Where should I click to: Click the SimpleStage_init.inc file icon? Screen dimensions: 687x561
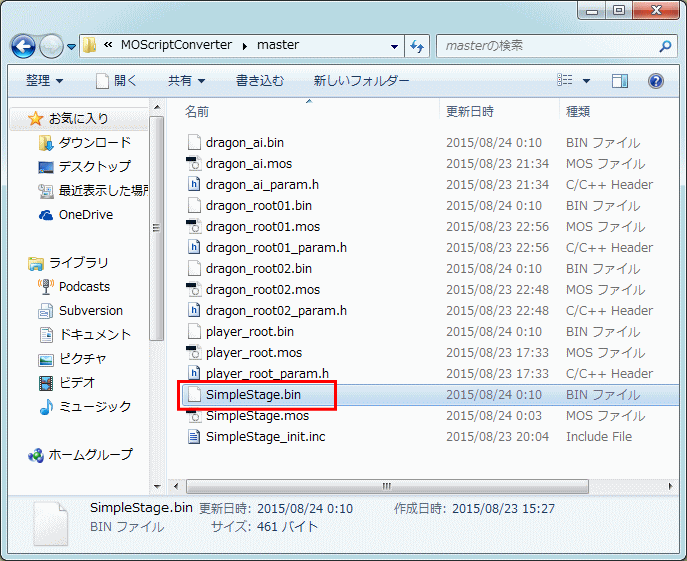point(194,437)
